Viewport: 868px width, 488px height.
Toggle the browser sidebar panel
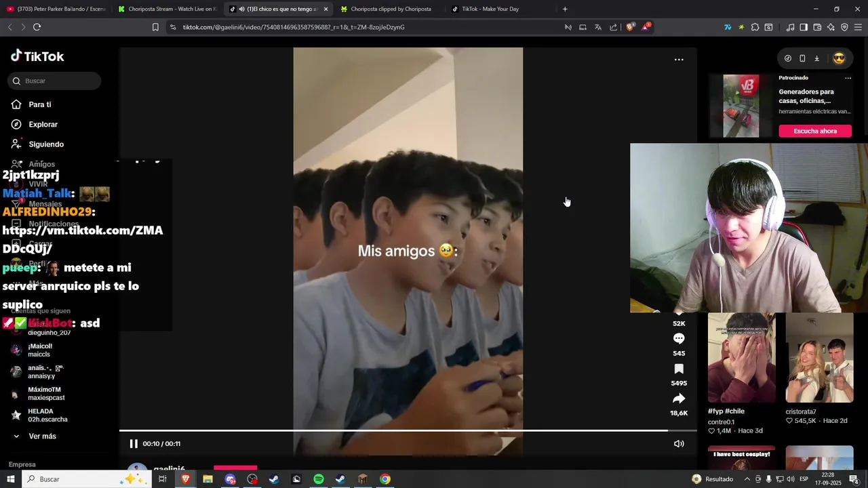(804, 27)
